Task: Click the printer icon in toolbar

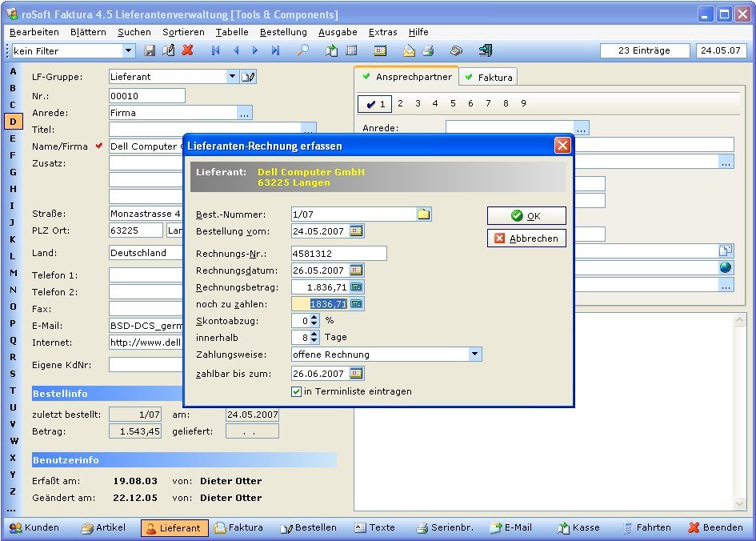Action: pyautogui.click(x=428, y=50)
